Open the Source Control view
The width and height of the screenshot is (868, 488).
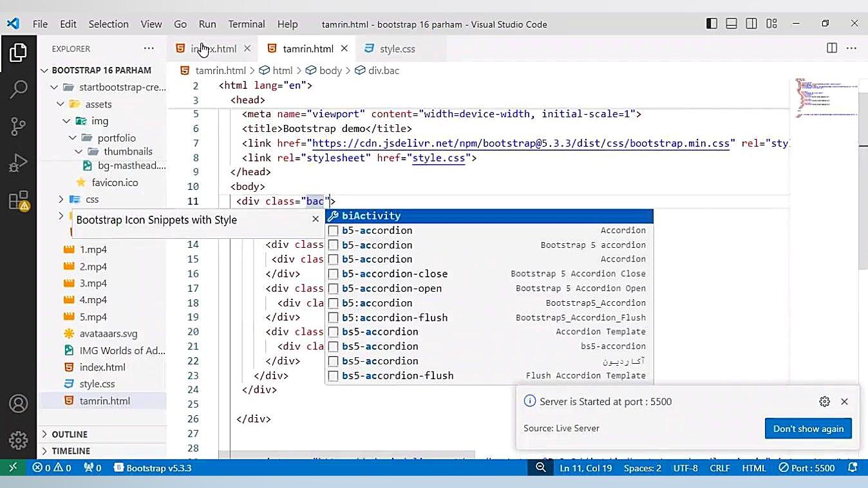click(18, 126)
